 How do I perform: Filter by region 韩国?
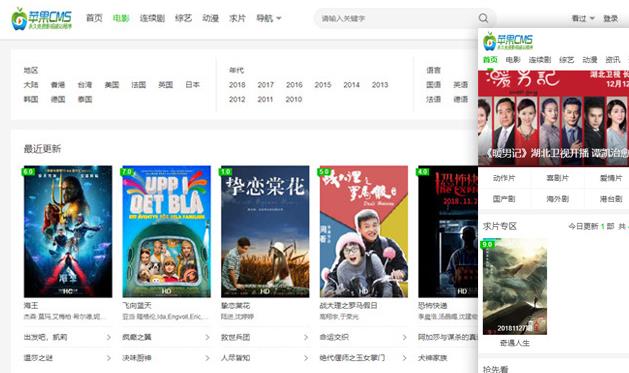(31, 99)
